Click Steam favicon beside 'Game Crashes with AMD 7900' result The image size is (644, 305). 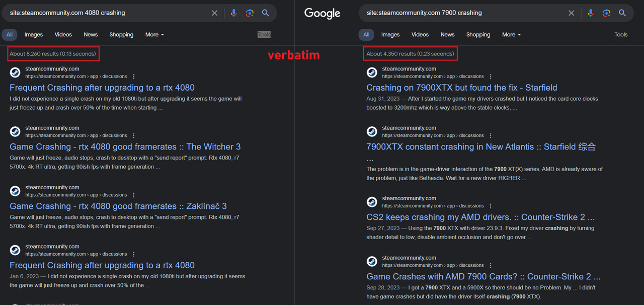click(372, 261)
